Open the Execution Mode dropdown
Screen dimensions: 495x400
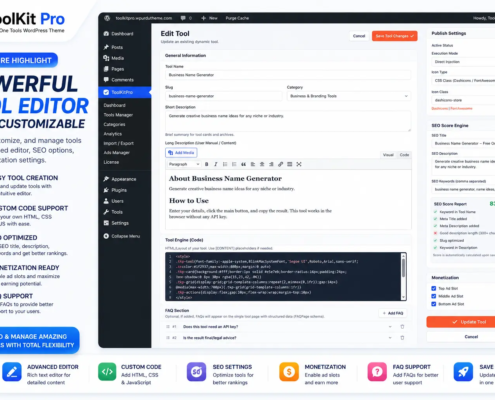tap(463, 62)
